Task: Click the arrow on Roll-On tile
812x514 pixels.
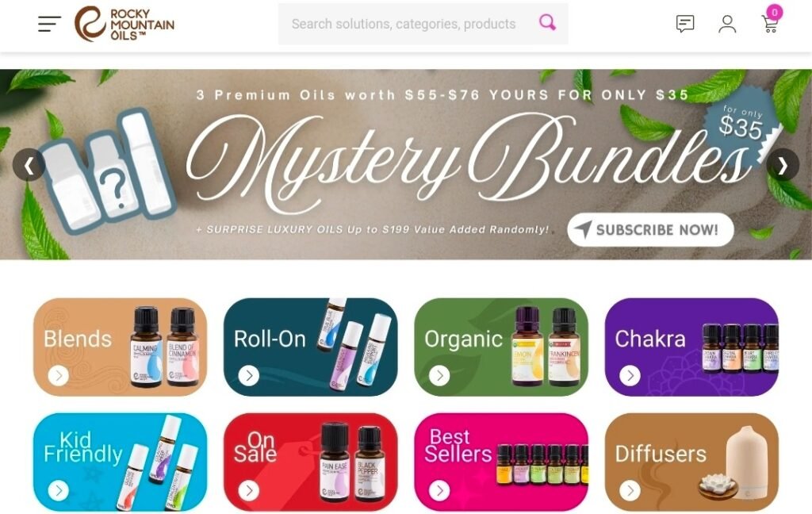Action: click(249, 375)
